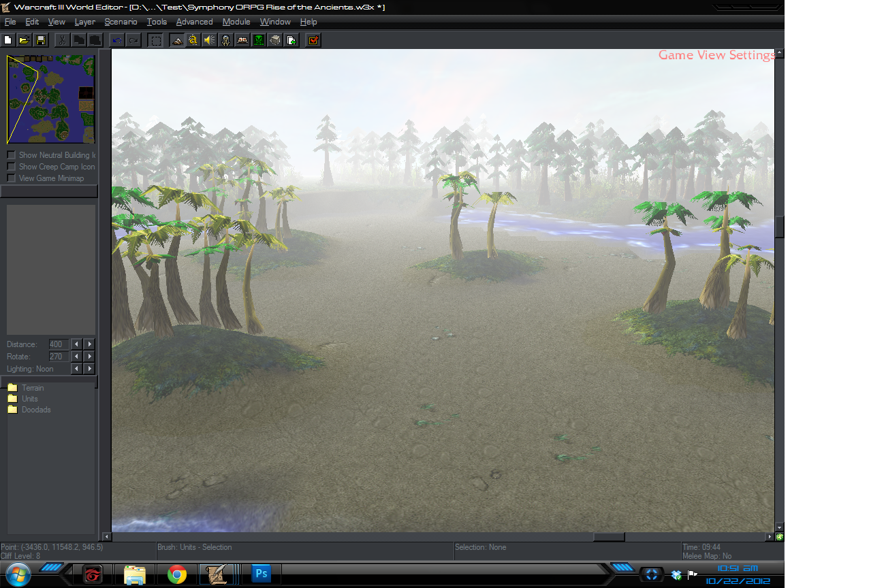Click the Dropbox system tray icon
Screen dimensions: 869x588
point(676,575)
